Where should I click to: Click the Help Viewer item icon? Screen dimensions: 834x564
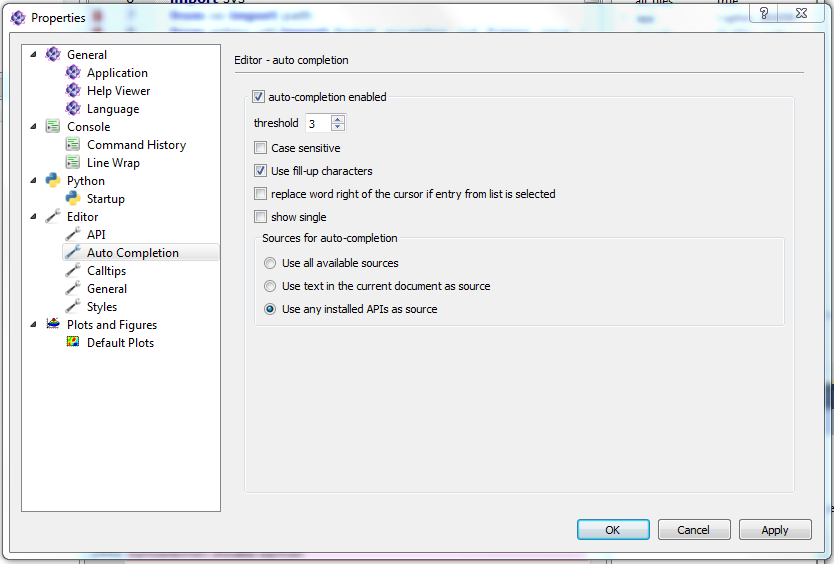click(73, 90)
